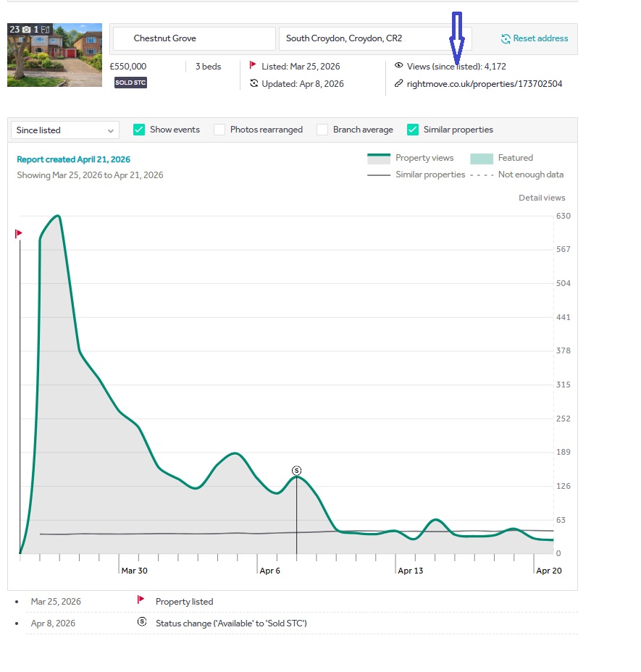This screenshot has width=641, height=672.
Task: Click the red flag icon next to Listed date
Action: (x=253, y=66)
